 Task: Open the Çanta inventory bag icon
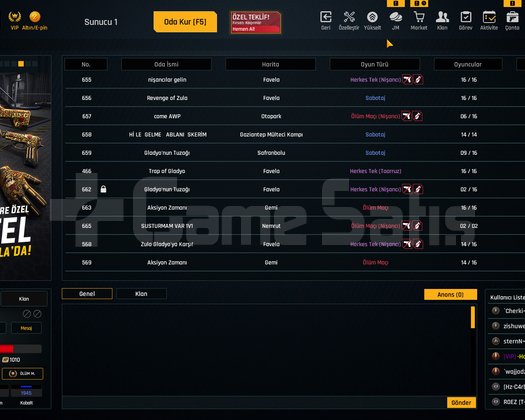coord(512,17)
